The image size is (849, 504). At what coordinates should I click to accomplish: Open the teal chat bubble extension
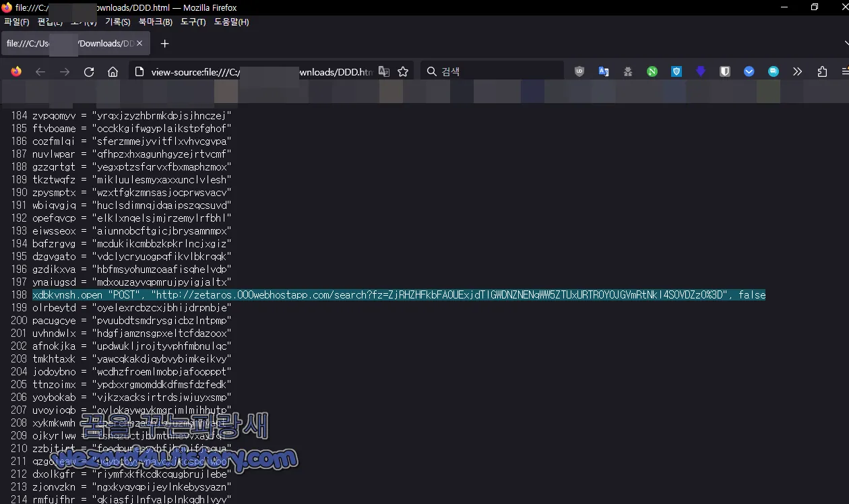[x=774, y=71]
